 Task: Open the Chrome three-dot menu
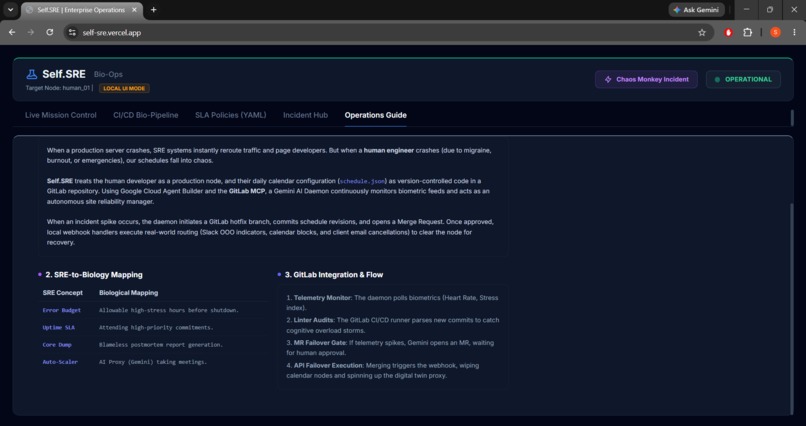(x=794, y=32)
